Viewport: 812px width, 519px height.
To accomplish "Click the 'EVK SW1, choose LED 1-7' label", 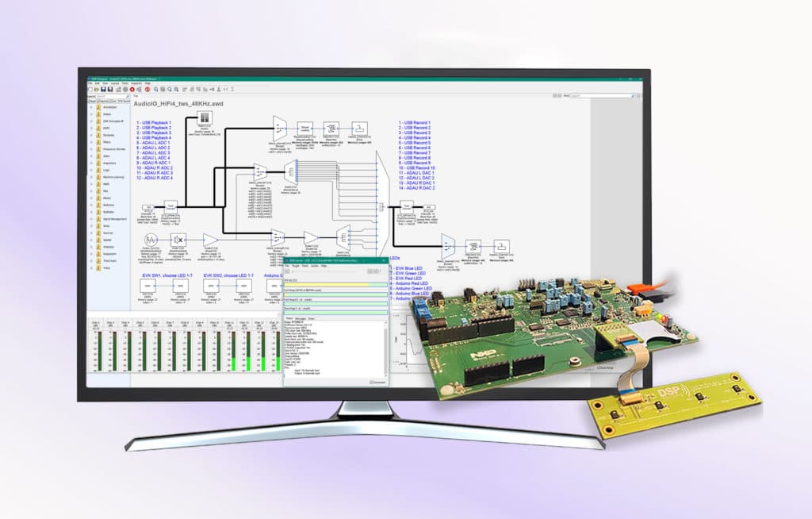I will click(x=167, y=275).
